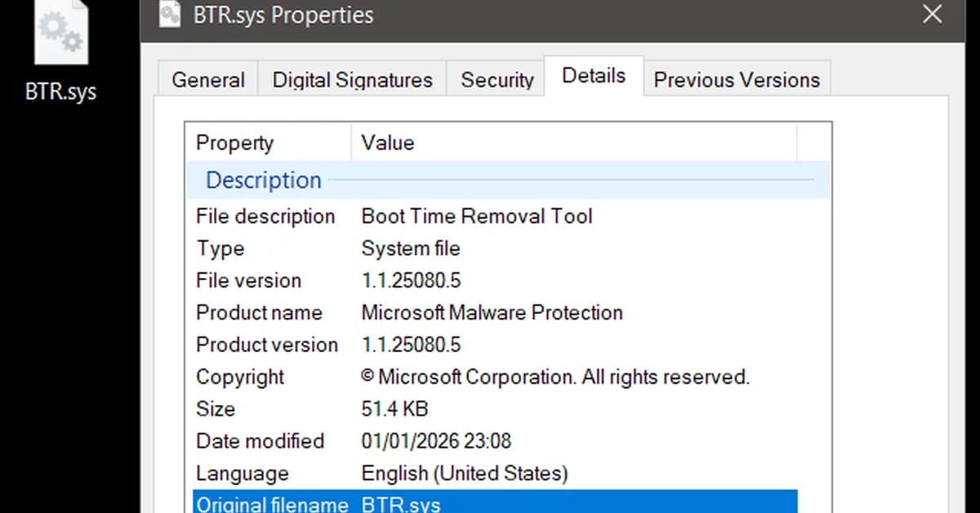
Task: Select the highlighted Original filename row
Action: click(495, 502)
